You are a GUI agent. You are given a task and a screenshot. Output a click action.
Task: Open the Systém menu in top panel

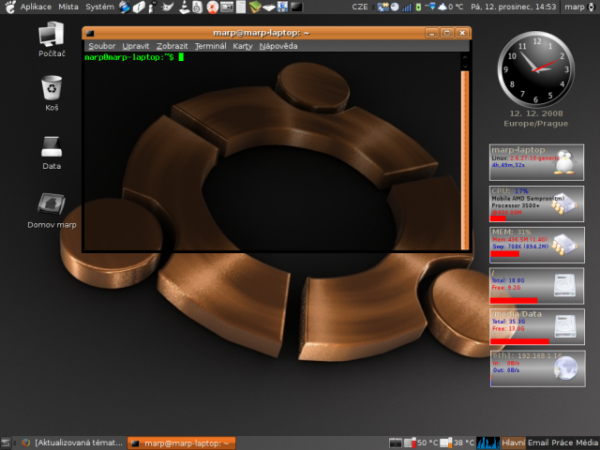pos(99,7)
